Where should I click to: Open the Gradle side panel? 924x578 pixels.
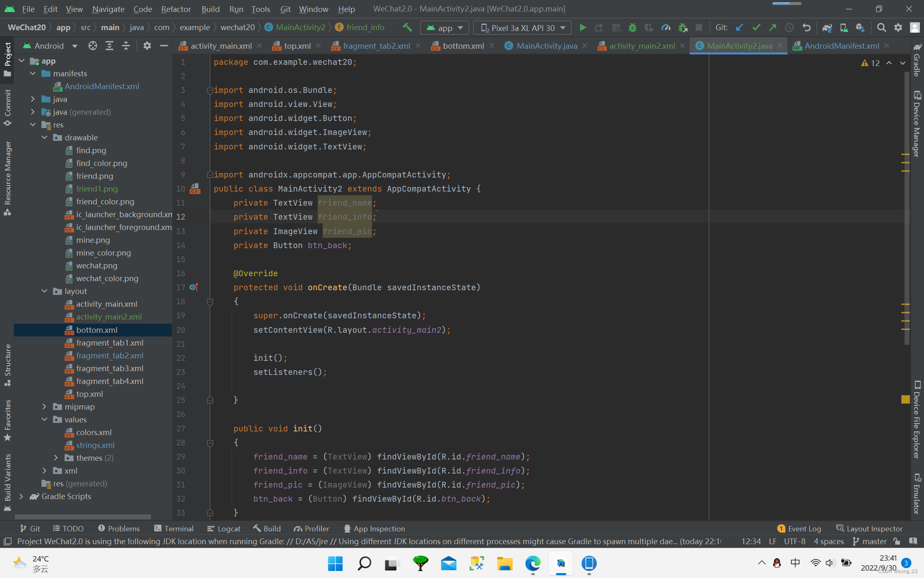[917, 60]
